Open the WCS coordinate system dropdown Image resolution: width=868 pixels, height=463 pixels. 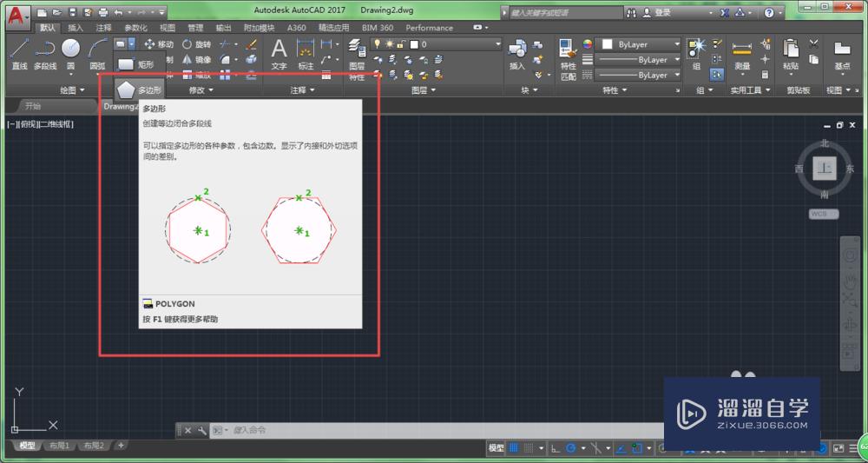pyautogui.click(x=824, y=214)
